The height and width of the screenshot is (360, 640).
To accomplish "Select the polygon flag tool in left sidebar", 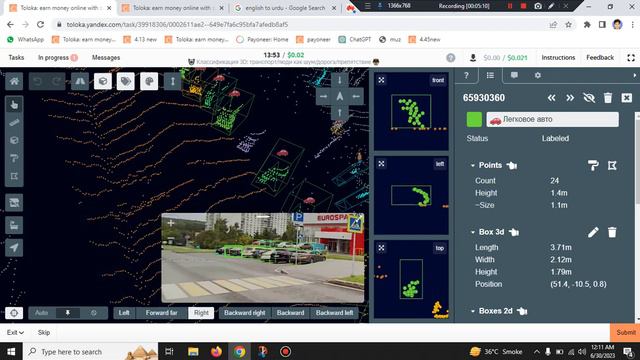I will click(x=14, y=176).
